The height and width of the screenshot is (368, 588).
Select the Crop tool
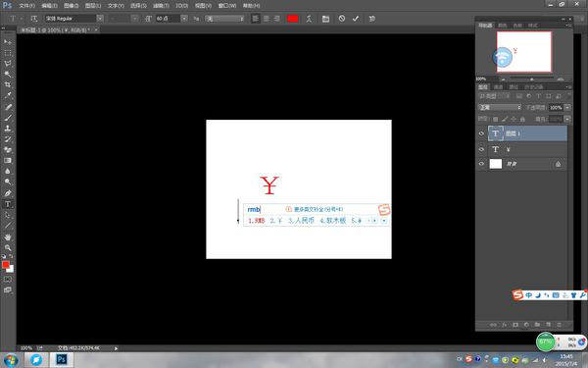8,84
